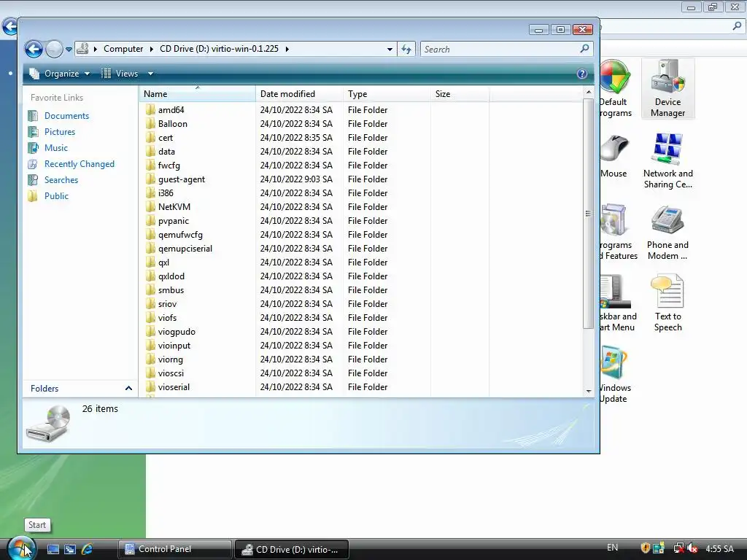The height and width of the screenshot is (560, 747).
Task: Select the vioinput folder name
Action: click(x=174, y=345)
